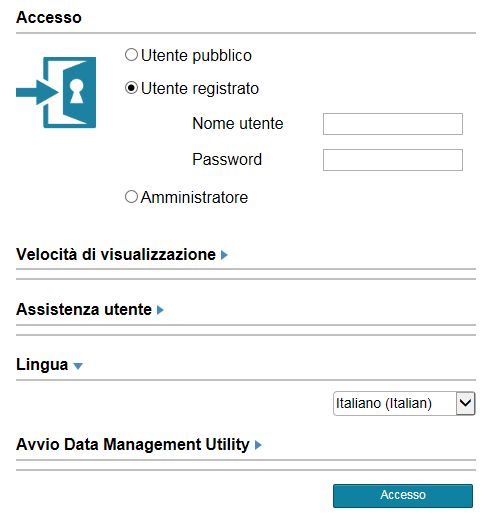Click blue triangle next to Assistenza utente
The image size is (500, 515).
[160, 310]
